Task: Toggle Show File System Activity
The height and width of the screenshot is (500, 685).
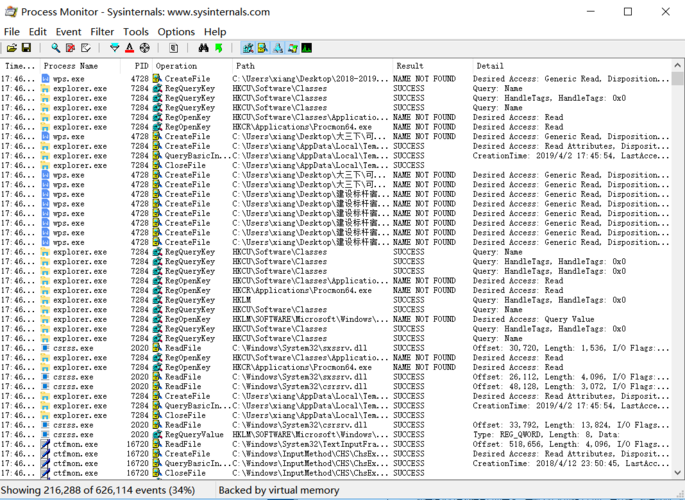Action: point(263,48)
